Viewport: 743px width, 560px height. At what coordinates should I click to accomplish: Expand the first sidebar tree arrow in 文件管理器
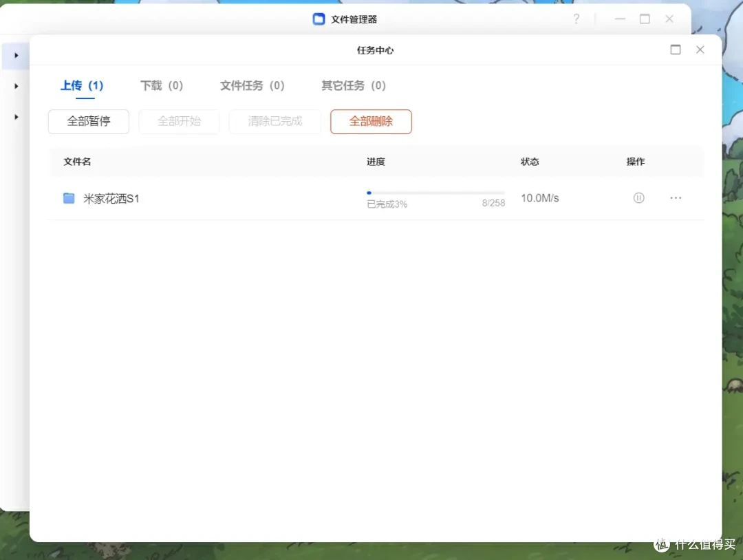coord(16,56)
